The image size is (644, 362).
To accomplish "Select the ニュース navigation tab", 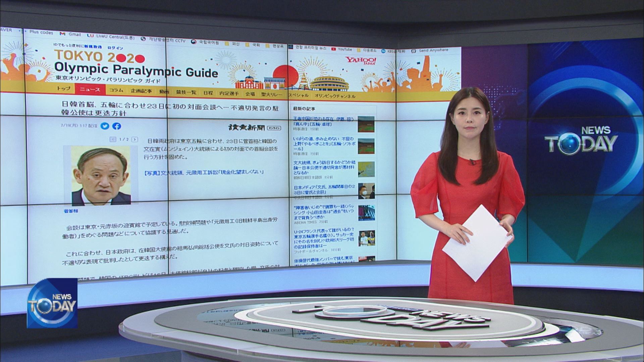I will click(x=90, y=89).
